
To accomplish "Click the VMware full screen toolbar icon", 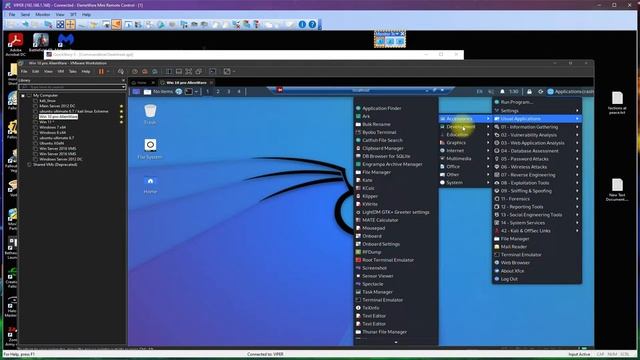I will [x=189, y=71].
